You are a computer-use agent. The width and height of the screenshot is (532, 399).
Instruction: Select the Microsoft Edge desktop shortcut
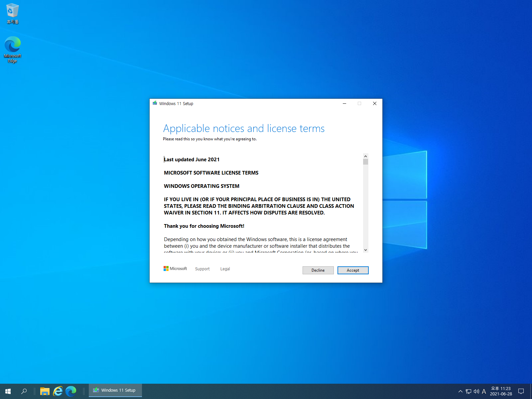point(13,50)
